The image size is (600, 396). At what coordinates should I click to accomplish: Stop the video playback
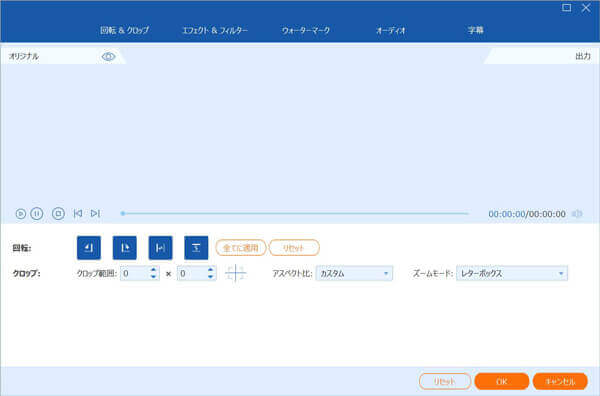[58, 213]
